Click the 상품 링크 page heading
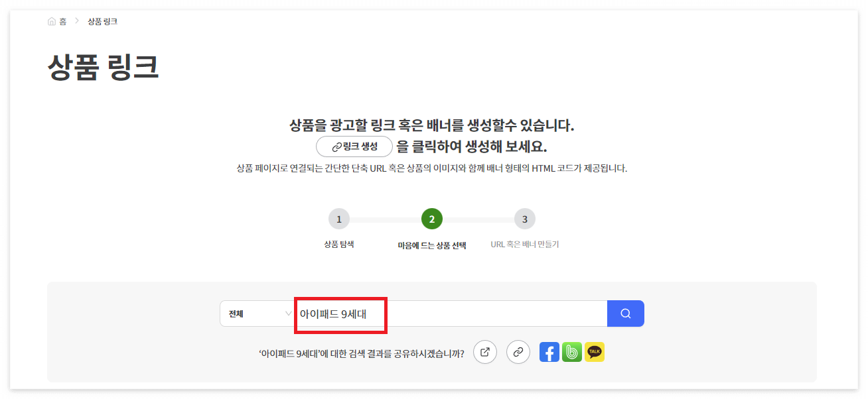 coord(104,67)
